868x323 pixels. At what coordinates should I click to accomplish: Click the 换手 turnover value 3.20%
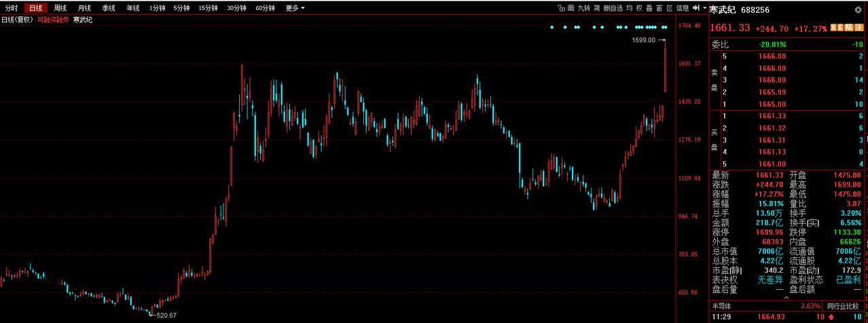coord(850,212)
